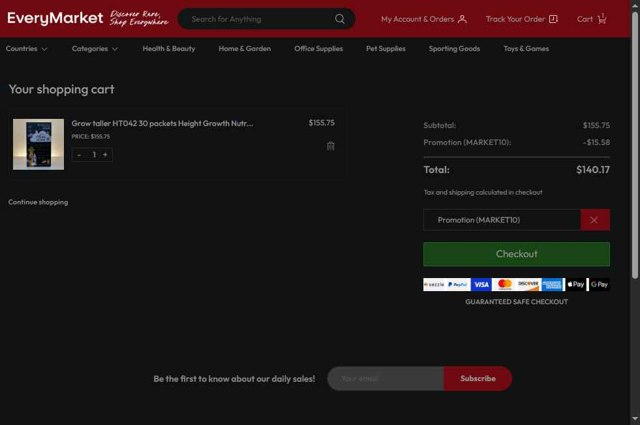
Task: Click Continue shopping
Action: click(38, 202)
